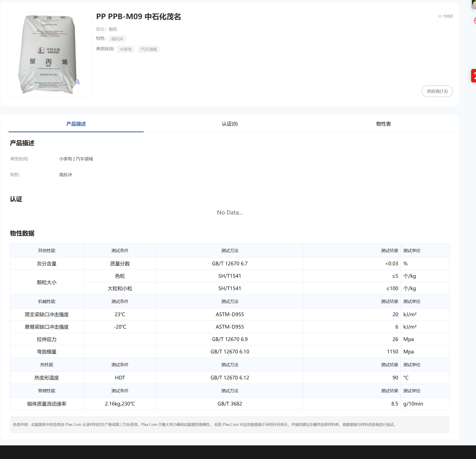Click the 拉伸应力 row label
Image resolution: width=476 pixels, height=459 pixels.
tap(47, 339)
